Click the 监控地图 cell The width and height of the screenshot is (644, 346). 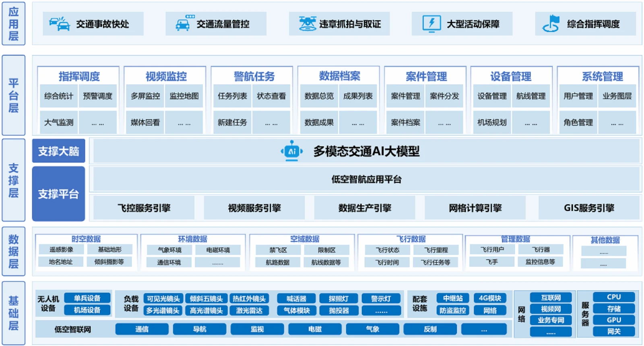(184, 96)
